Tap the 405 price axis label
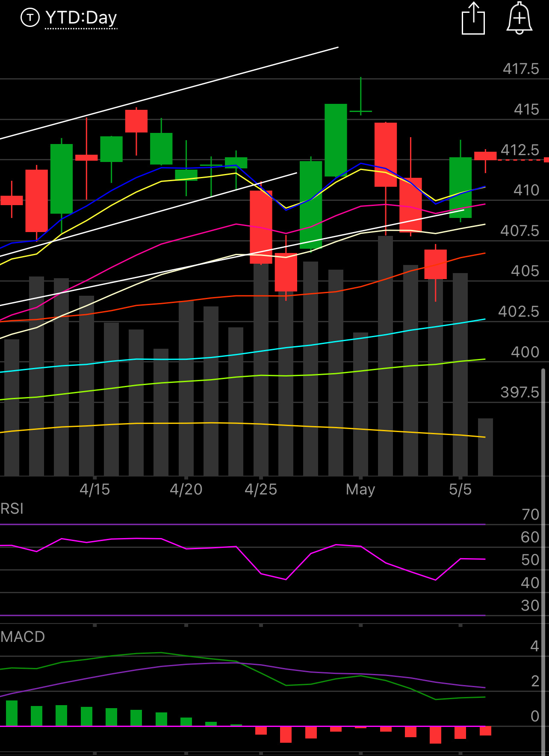549x756 pixels. tap(525, 271)
